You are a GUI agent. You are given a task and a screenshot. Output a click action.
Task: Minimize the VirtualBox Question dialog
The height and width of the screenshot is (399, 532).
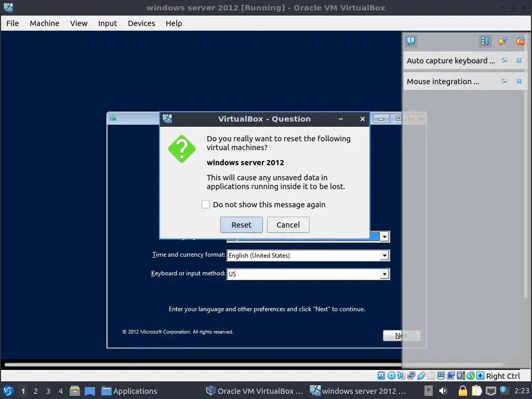coord(341,119)
